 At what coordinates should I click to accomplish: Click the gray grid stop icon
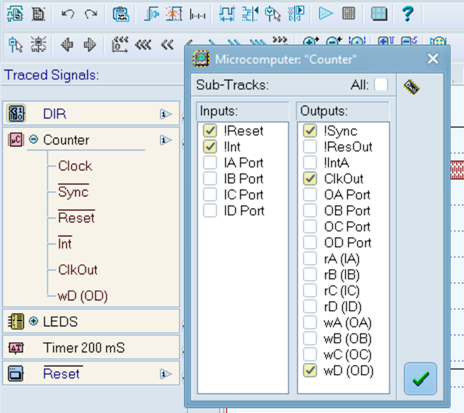[x=349, y=14]
